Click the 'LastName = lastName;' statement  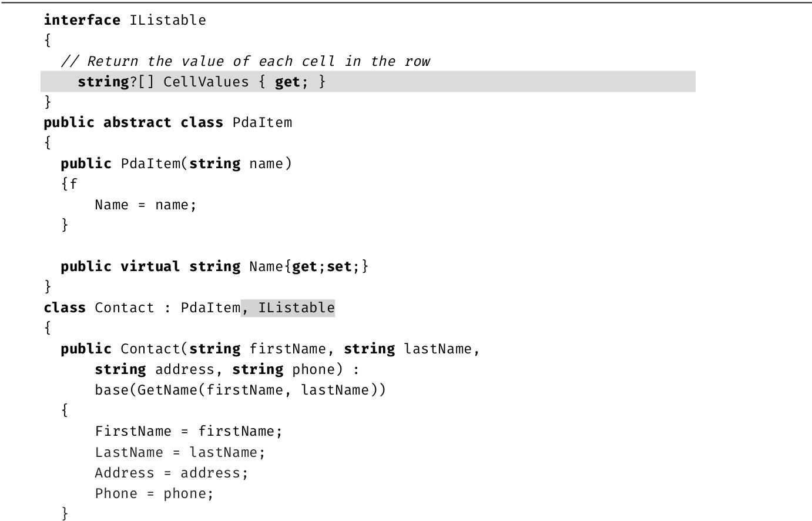point(180,452)
